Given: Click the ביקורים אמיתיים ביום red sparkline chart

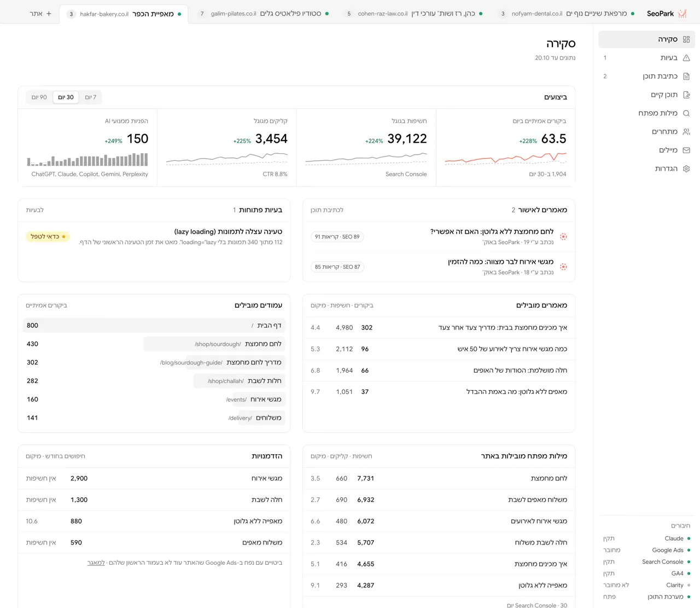Looking at the screenshot, I should [x=505, y=158].
